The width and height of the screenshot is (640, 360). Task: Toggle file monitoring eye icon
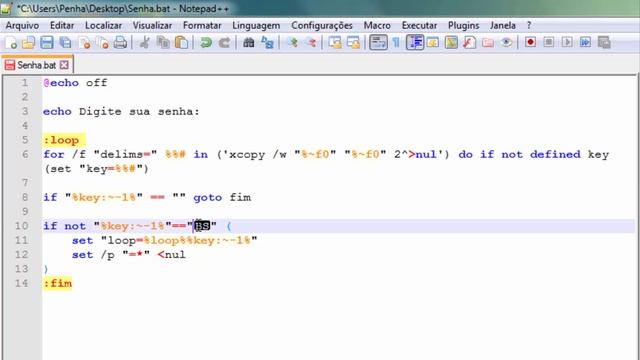(x=506, y=42)
